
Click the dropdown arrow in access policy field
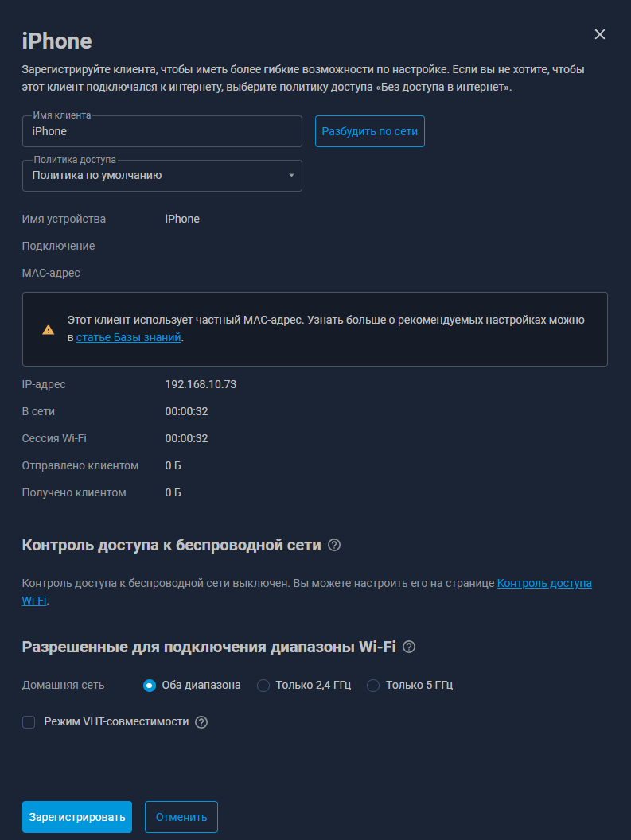(x=291, y=176)
